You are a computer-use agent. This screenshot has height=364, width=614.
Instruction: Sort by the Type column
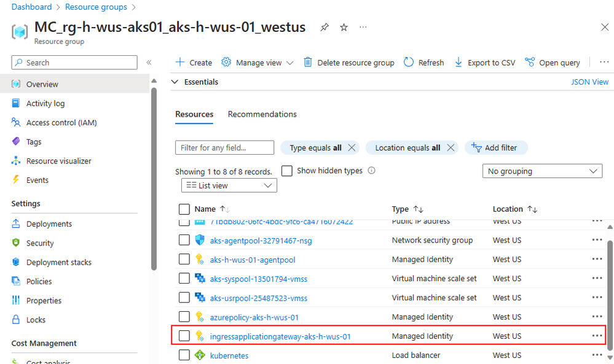(407, 209)
